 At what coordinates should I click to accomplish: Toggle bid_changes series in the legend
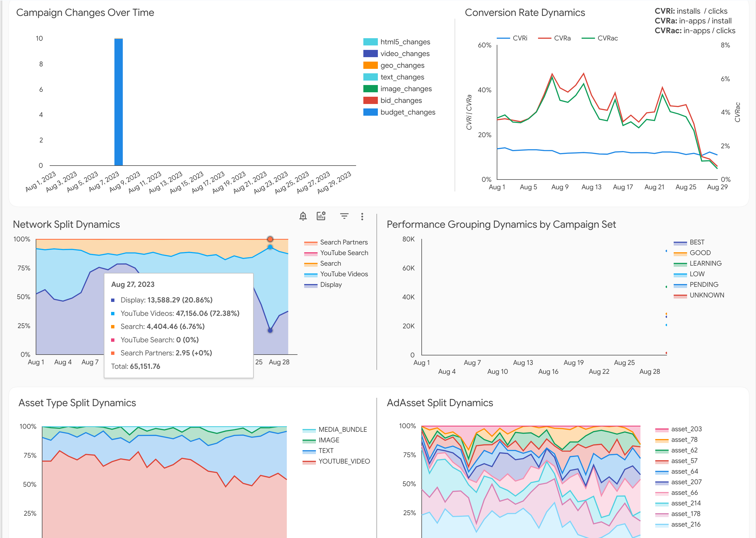click(401, 100)
